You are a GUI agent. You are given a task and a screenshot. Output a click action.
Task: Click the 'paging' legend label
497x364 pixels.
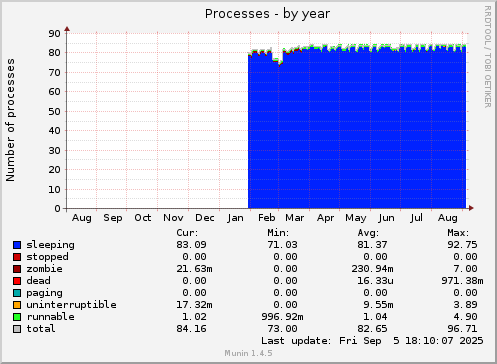pos(44,293)
